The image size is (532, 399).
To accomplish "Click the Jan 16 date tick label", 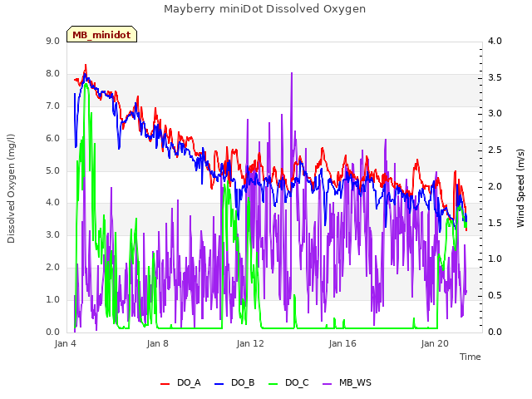I will click(x=342, y=343).
